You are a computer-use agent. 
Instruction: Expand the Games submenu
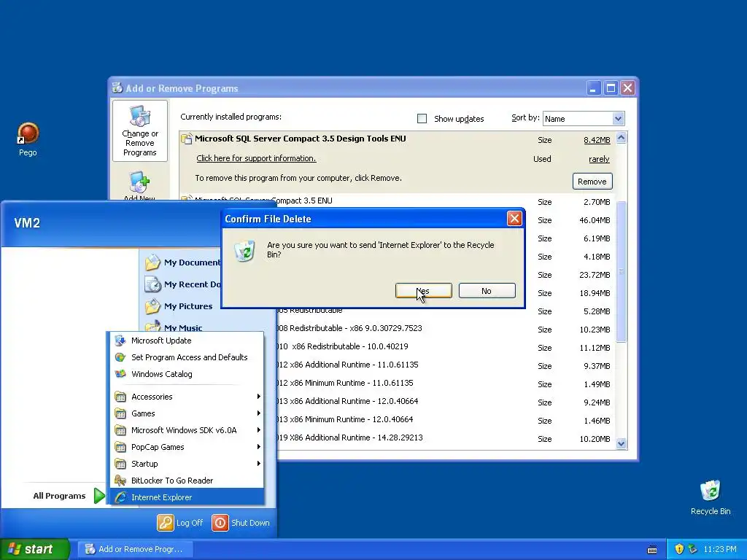click(187, 413)
